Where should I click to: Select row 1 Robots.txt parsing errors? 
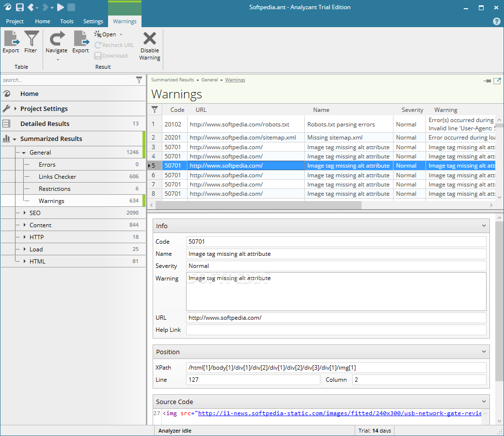321,125
